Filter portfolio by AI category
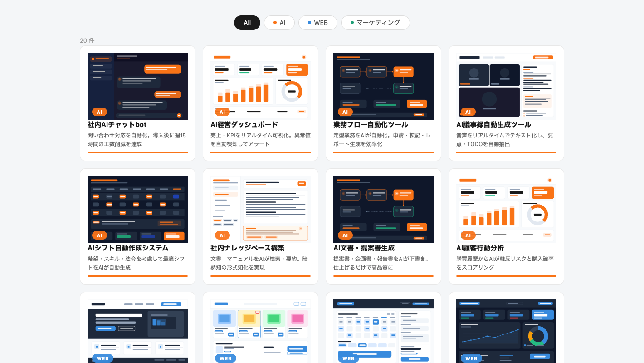 pyautogui.click(x=279, y=23)
